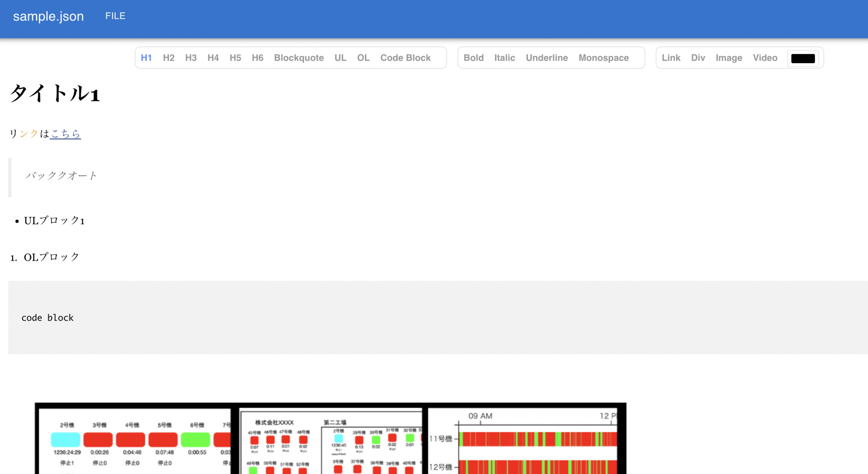Apply Bold formatting
Screen dimensions: 868x474
pos(474,58)
